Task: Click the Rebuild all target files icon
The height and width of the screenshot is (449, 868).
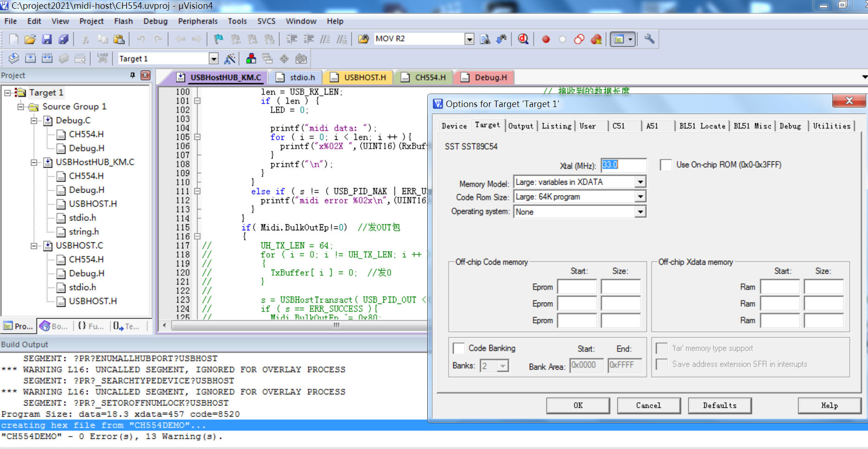Action: [x=47, y=58]
